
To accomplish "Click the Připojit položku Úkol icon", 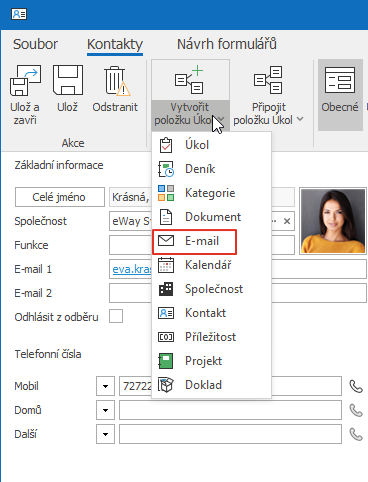I will tap(268, 80).
